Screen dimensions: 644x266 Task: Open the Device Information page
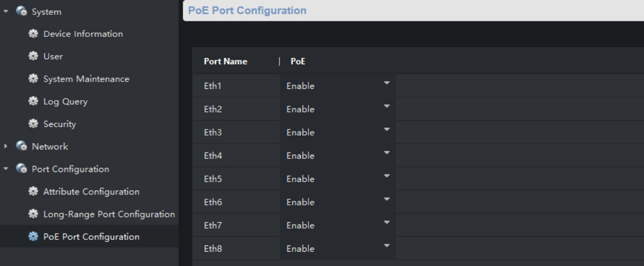(83, 34)
